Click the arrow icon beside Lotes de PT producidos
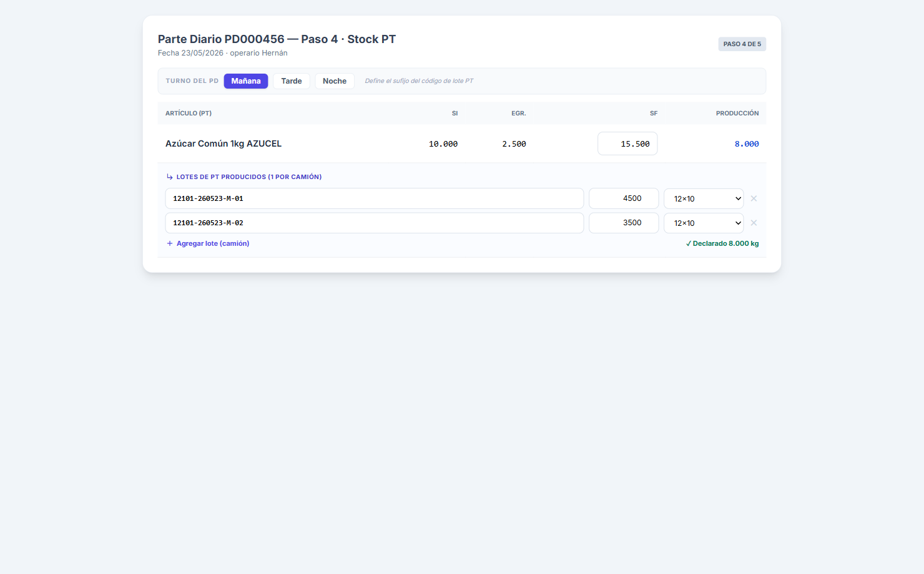The width and height of the screenshot is (924, 574). pyautogui.click(x=170, y=177)
